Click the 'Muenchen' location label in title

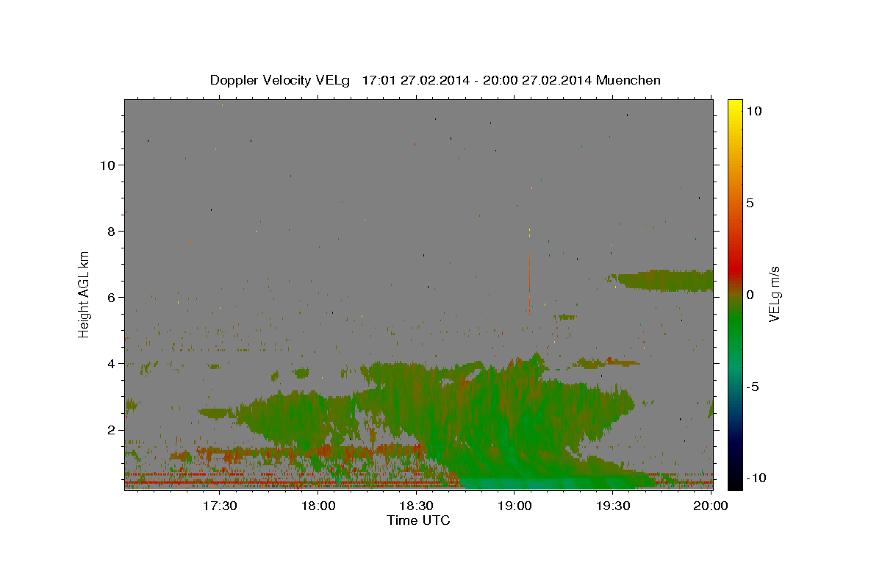pos(629,80)
